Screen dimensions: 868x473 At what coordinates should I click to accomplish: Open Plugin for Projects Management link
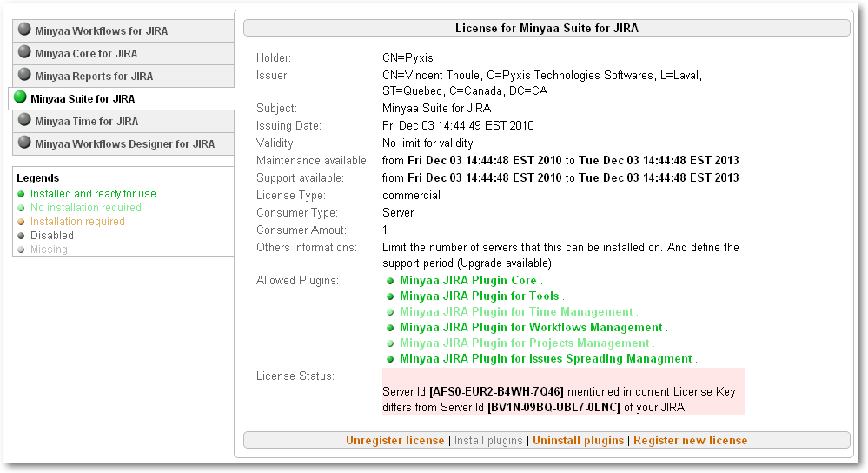point(524,343)
